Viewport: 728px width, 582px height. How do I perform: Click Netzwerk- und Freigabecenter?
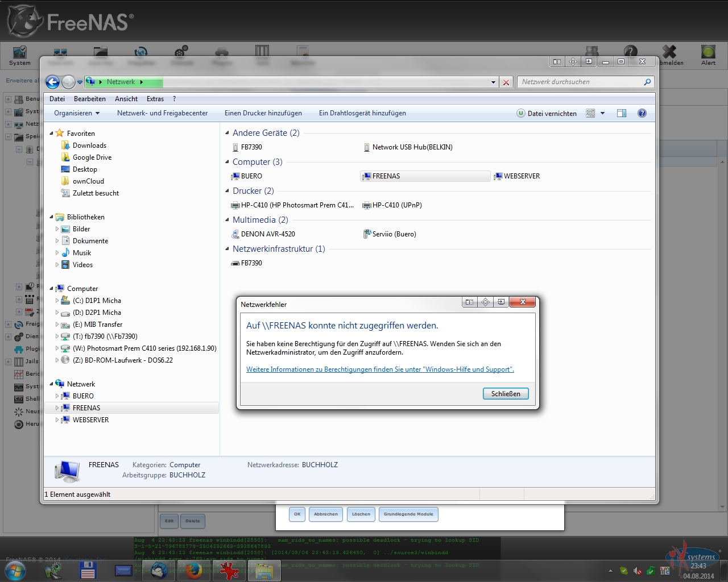pyautogui.click(x=162, y=113)
